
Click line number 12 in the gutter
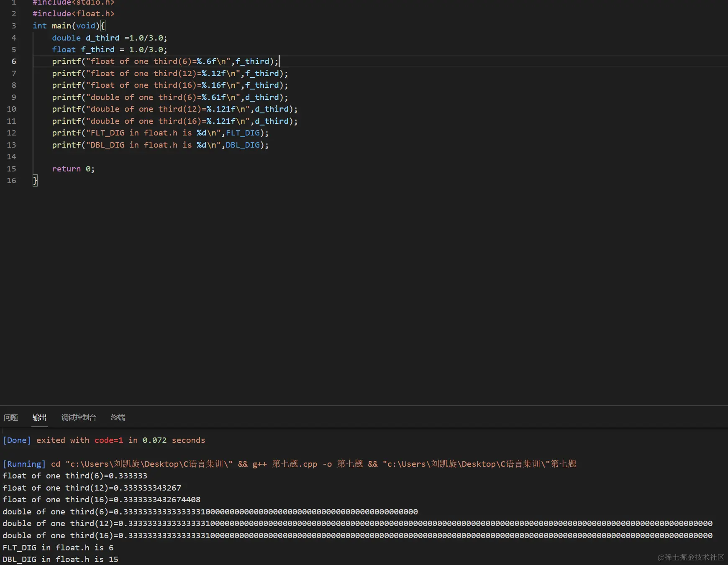click(12, 133)
